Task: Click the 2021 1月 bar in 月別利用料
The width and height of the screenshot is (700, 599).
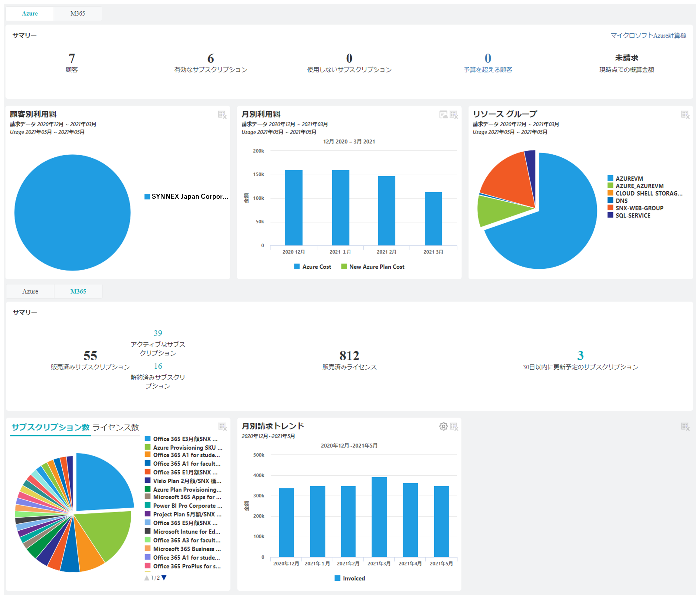Action: [x=341, y=208]
